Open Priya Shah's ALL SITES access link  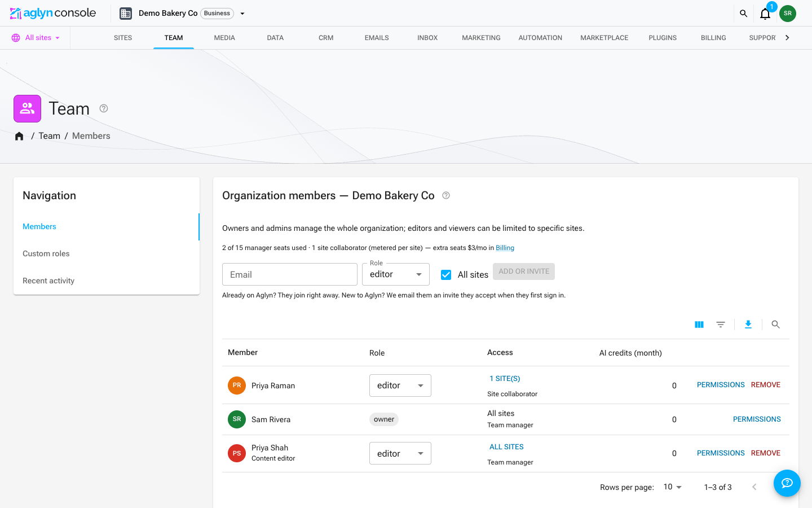click(x=506, y=447)
